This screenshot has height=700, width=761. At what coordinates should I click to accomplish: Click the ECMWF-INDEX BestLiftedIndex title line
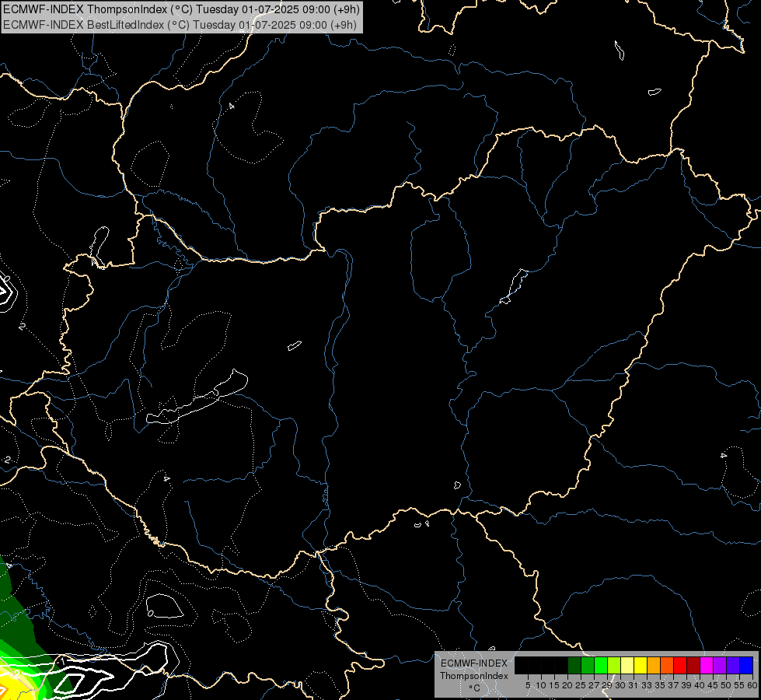[180, 25]
